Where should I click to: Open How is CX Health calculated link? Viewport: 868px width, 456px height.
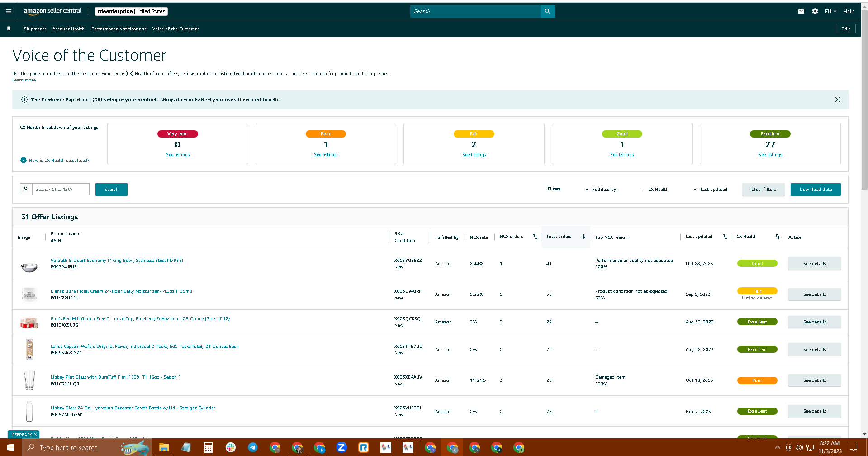point(59,161)
